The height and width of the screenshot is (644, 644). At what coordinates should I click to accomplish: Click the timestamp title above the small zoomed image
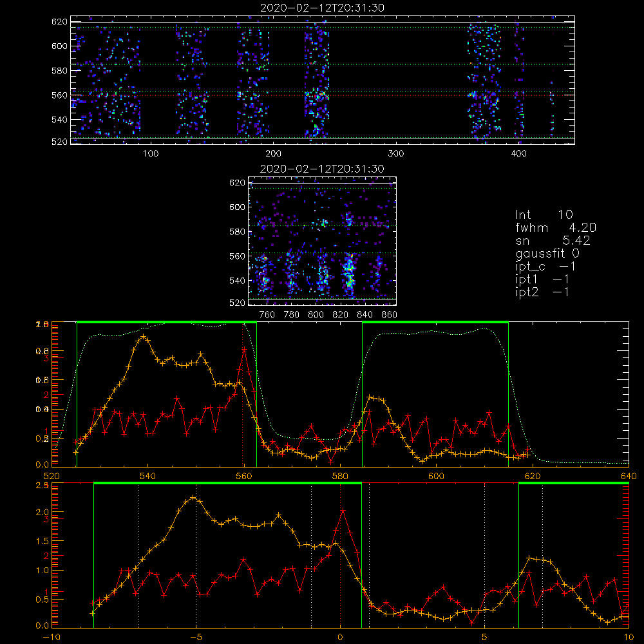click(x=322, y=168)
